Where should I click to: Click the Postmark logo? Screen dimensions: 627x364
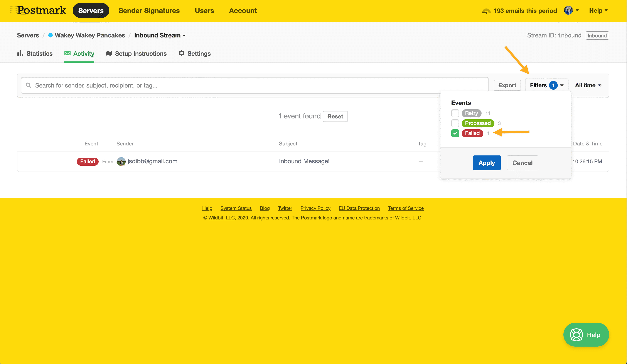tap(38, 10)
